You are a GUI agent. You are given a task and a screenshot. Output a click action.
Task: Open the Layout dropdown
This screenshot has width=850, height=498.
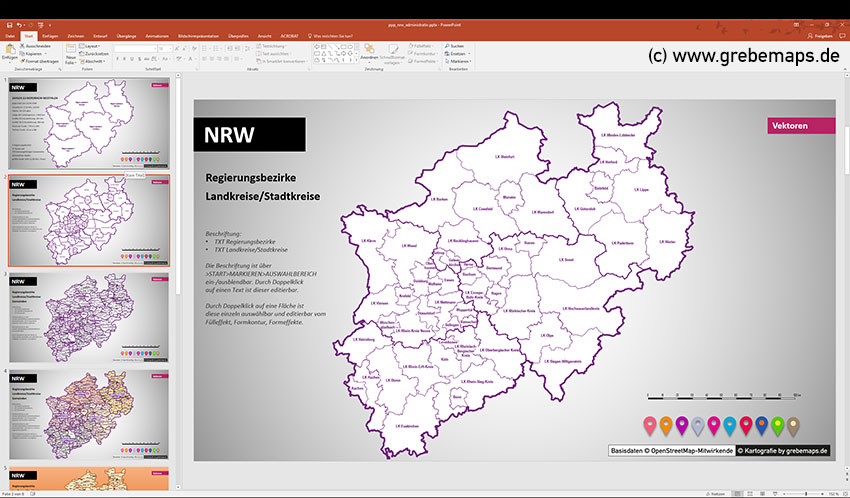(x=92, y=46)
